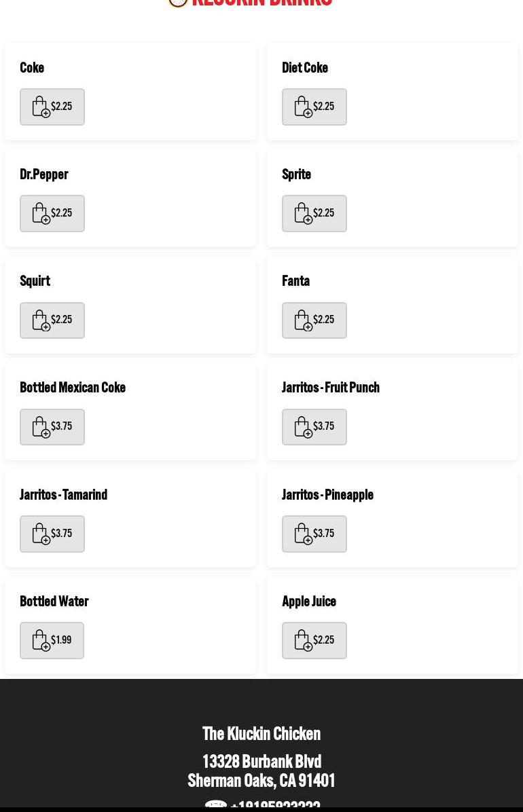The width and height of the screenshot is (523, 812).
Task: Click the Kluckin Drinks section heading
Action: tap(261, 4)
